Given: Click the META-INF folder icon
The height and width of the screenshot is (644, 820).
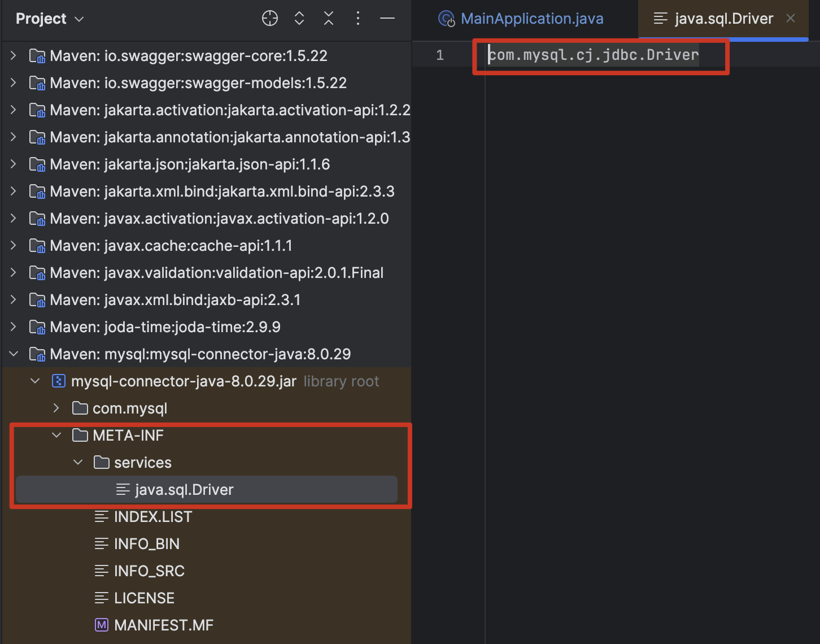Looking at the screenshot, I should pyautogui.click(x=80, y=435).
